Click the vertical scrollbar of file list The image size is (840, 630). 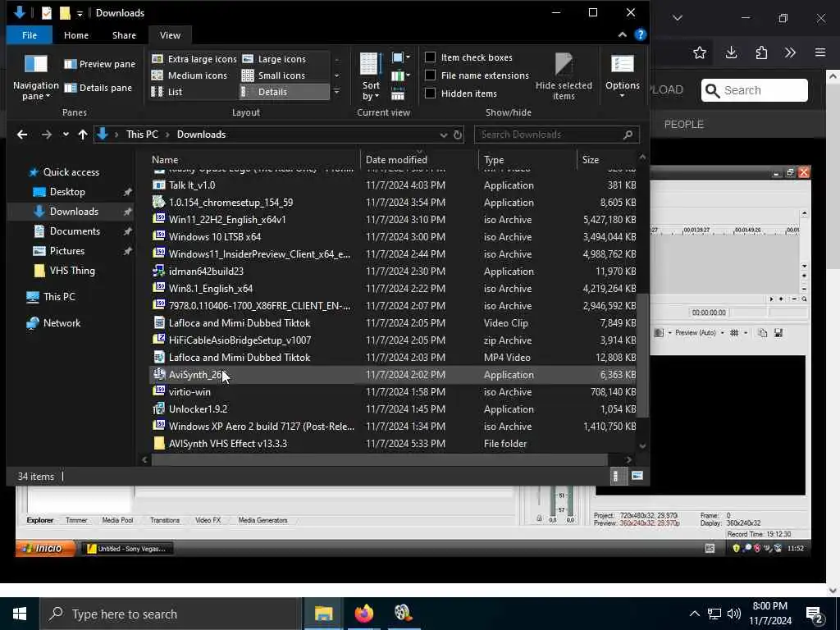click(x=643, y=354)
